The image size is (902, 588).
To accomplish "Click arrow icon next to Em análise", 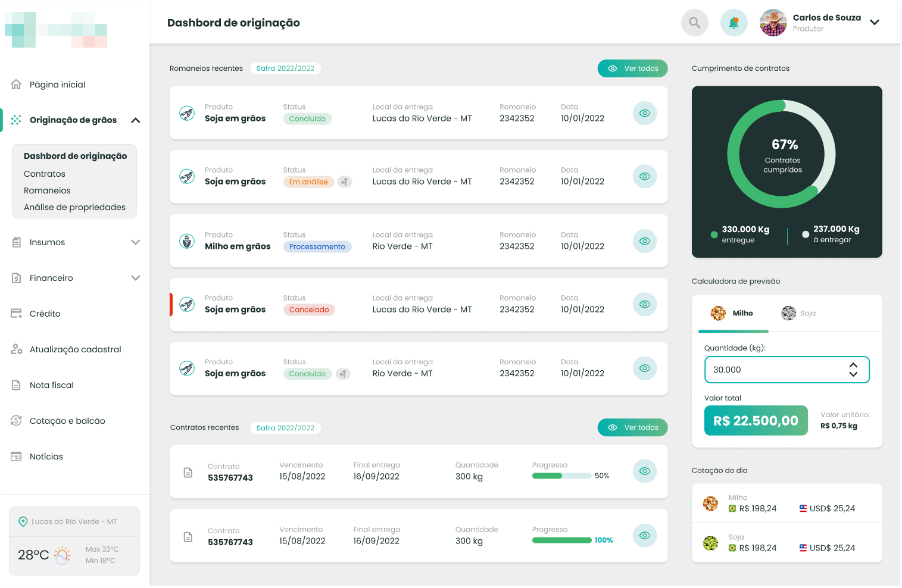I will click(345, 182).
